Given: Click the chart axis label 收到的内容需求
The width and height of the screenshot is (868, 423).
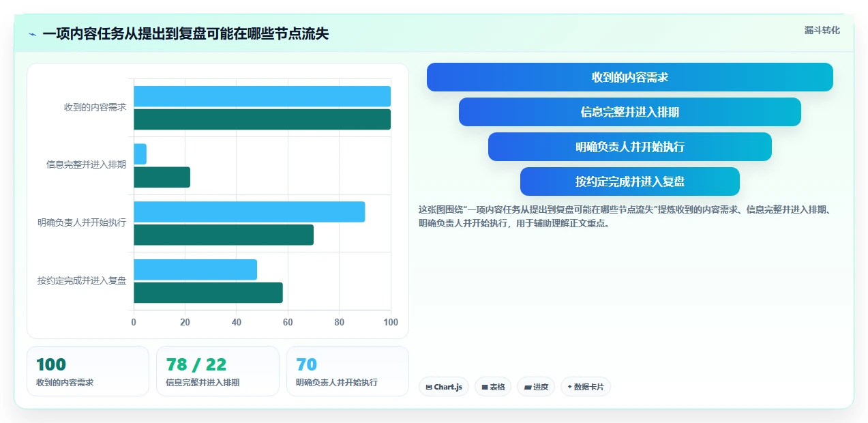Looking at the screenshot, I should [x=95, y=107].
